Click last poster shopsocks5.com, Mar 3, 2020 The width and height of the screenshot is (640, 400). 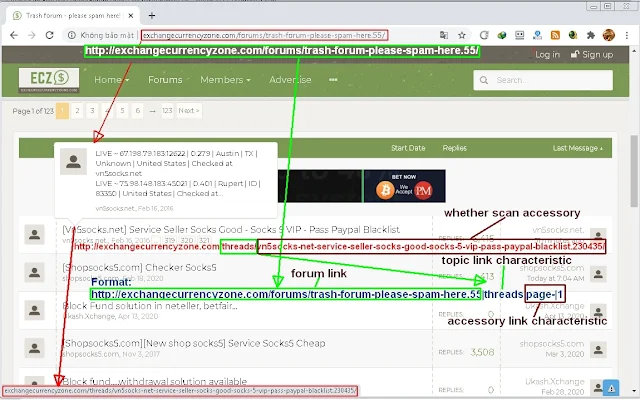point(552,344)
